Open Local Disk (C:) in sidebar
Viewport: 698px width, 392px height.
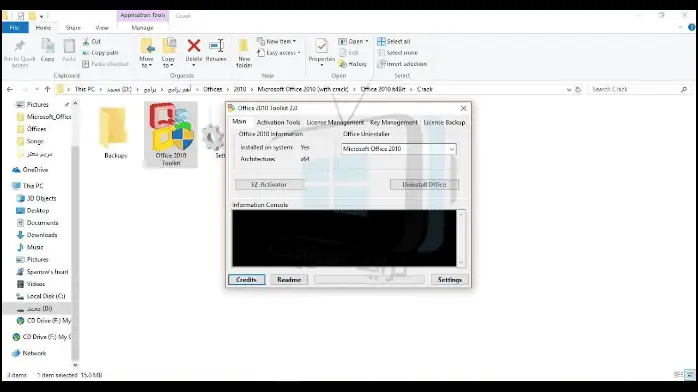[45, 296]
